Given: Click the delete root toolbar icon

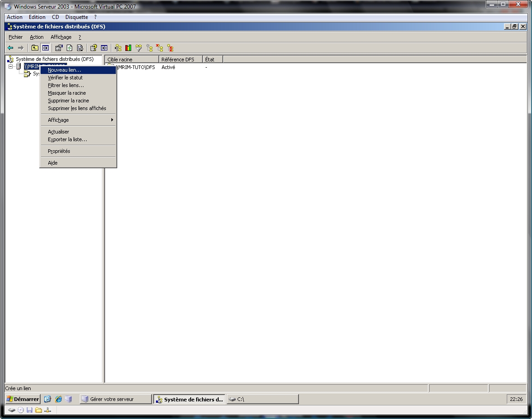Looking at the screenshot, I should coord(160,48).
